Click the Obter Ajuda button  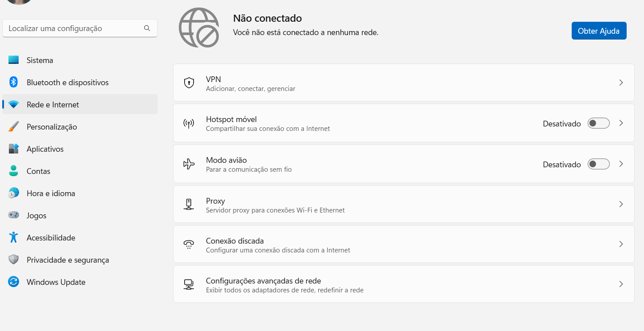click(x=599, y=31)
